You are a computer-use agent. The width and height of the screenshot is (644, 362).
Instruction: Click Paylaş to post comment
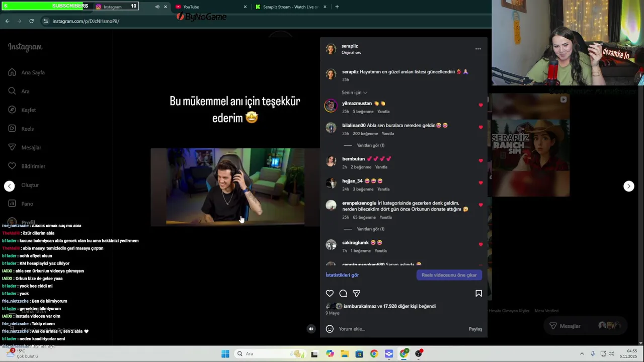[x=475, y=329]
